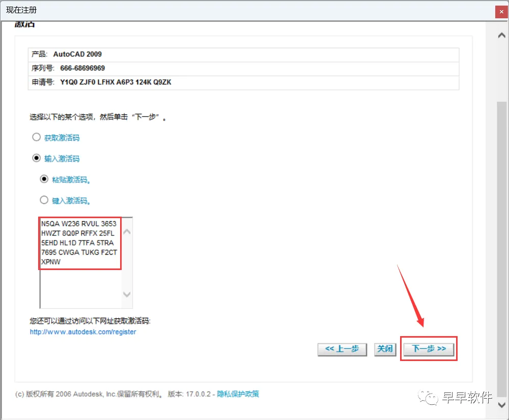The image size is (509, 420).
Task: Click the code line 5EHD HL1D 7TFA 5TRA
Action: point(77,243)
